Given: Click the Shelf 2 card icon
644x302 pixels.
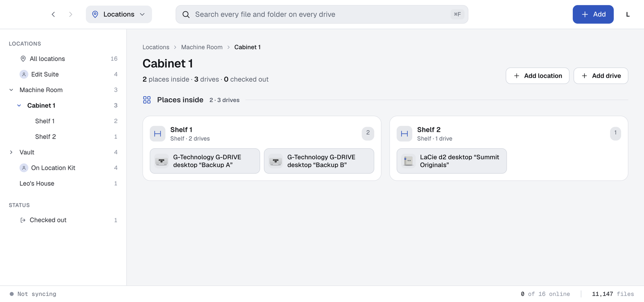Looking at the screenshot, I should click(405, 134).
